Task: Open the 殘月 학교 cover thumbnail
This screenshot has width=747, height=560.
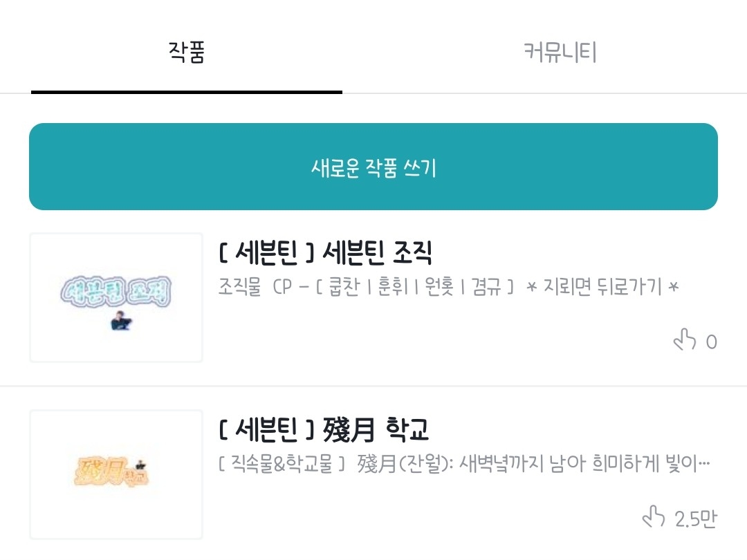Action: [116, 474]
